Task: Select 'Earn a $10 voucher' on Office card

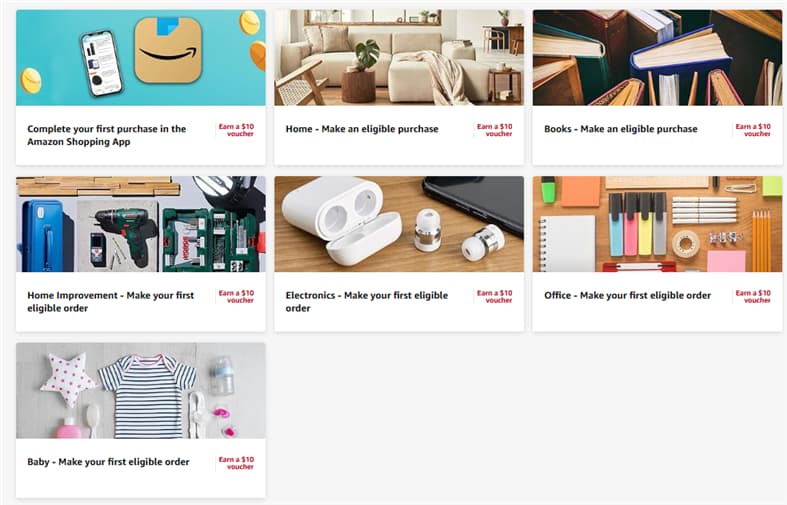Action: (x=753, y=297)
